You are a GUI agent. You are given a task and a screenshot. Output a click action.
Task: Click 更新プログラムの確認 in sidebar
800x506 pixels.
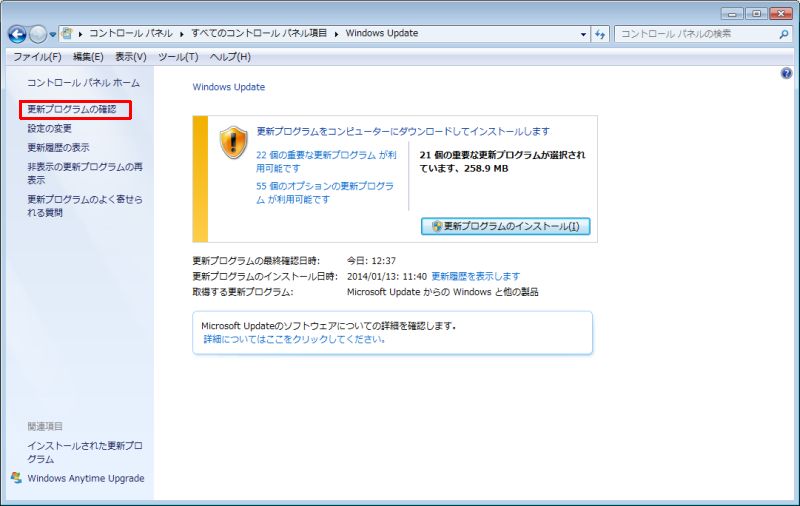click(71, 109)
